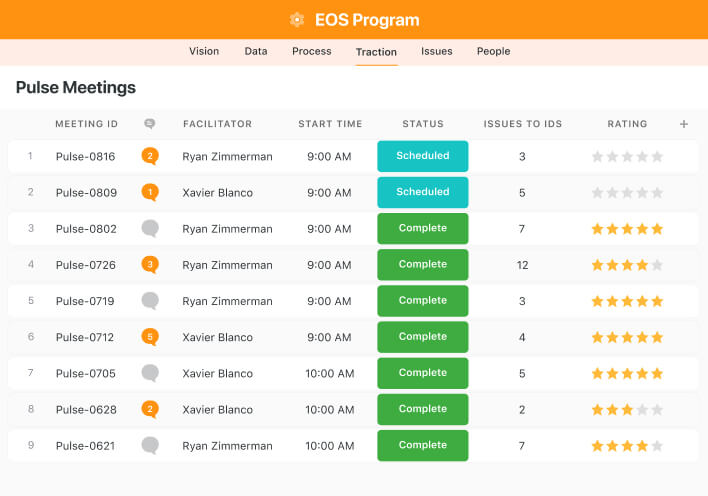This screenshot has height=496, width=708.
Task: Sort by the Start Time column header
Action: (x=330, y=124)
